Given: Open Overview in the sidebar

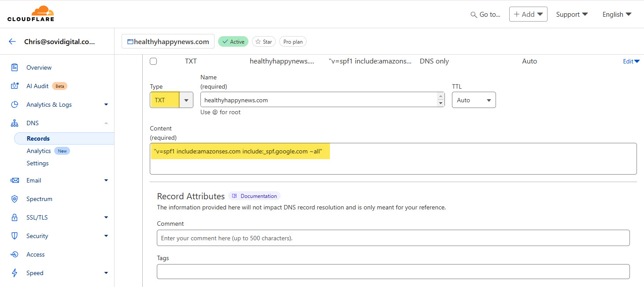Looking at the screenshot, I should 39,67.
